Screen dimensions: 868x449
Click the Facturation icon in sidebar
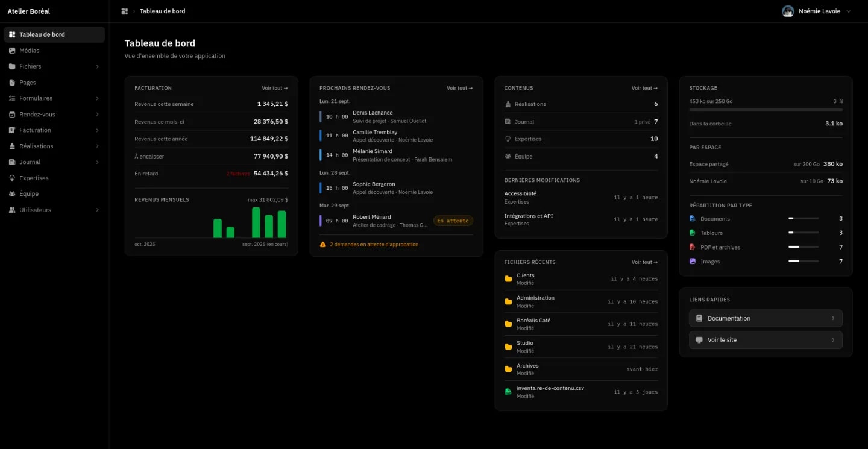[x=12, y=130]
